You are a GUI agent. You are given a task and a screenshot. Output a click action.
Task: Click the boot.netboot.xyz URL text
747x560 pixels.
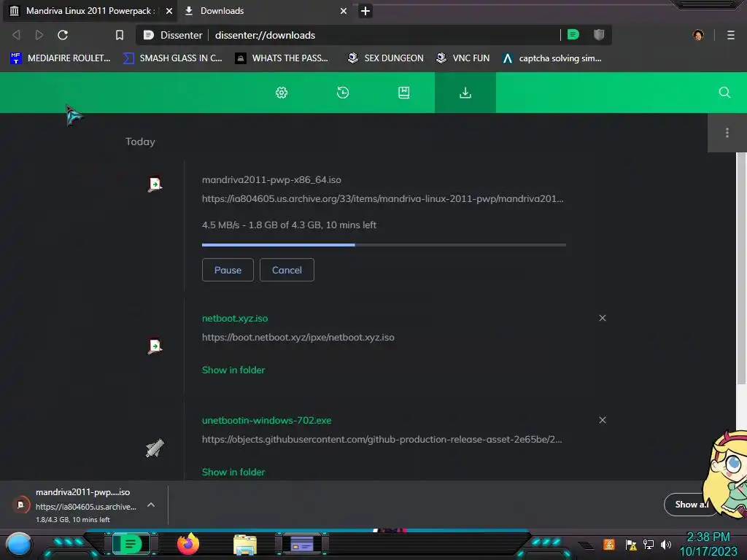[x=298, y=337]
